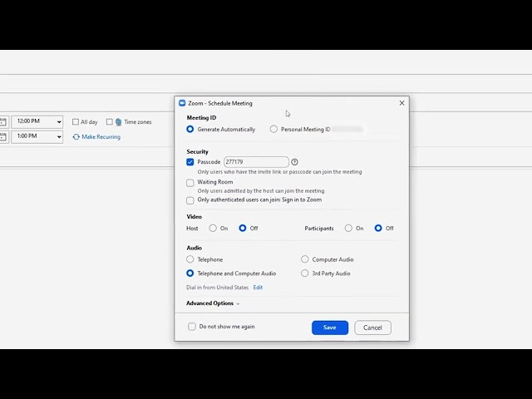This screenshot has width=532, height=399.
Task: Open the 1:00 PM end time dropdown
Action: pos(59,137)
